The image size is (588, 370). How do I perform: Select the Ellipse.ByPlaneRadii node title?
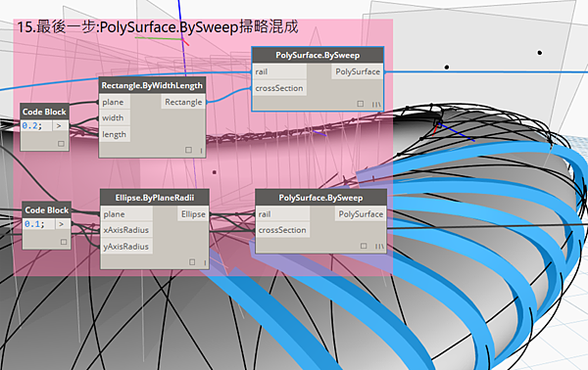(155, 198)
